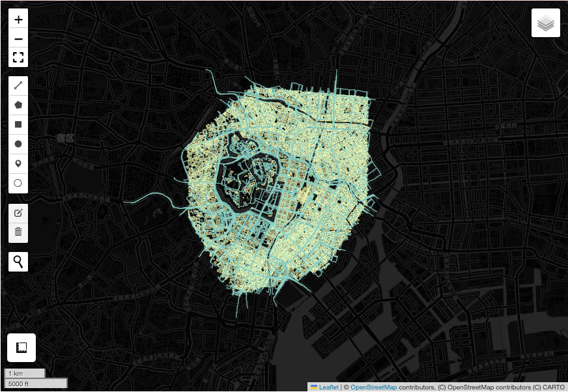Viewport: 568px width, 392px height.
Task: Open the measure tool ruler button
Action: pyautogui.click(x=21, y=348)
